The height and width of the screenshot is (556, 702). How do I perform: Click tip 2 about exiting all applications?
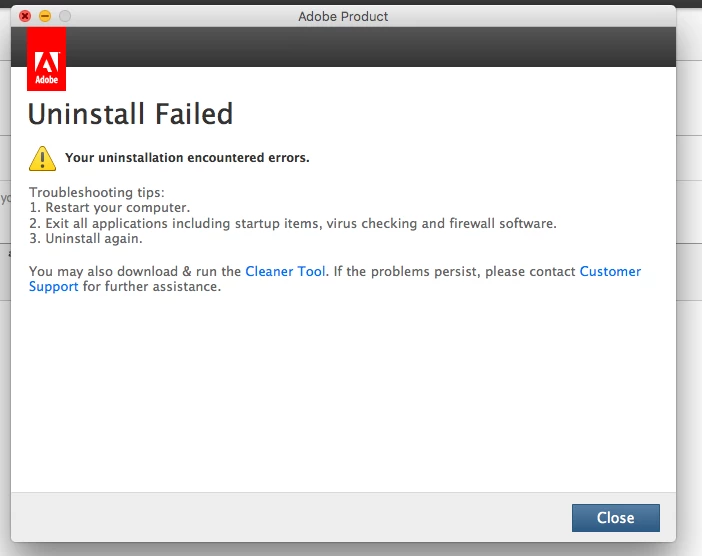click(x=293, y=223)
